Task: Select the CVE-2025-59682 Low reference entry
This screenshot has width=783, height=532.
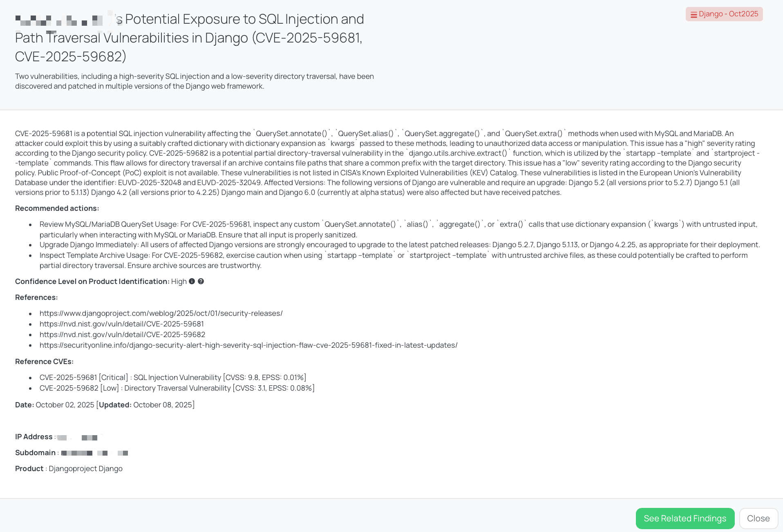Action: pos(177,388)
